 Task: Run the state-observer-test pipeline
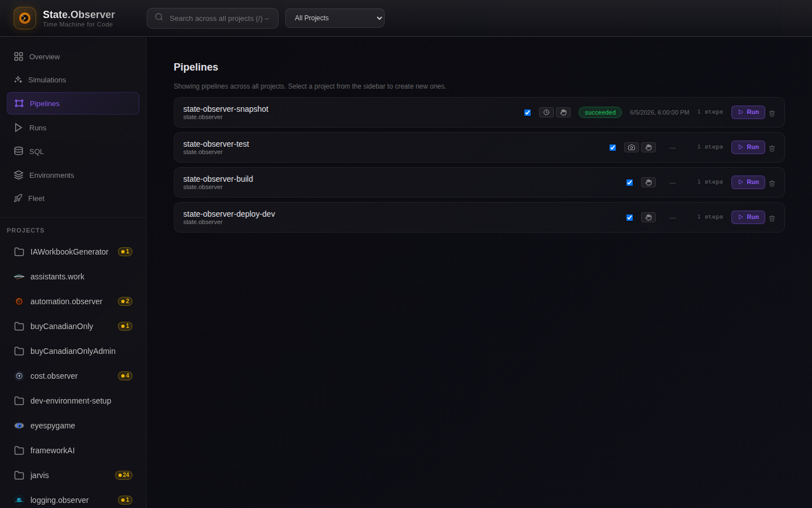pyautogui.click(x=748, y=147)
